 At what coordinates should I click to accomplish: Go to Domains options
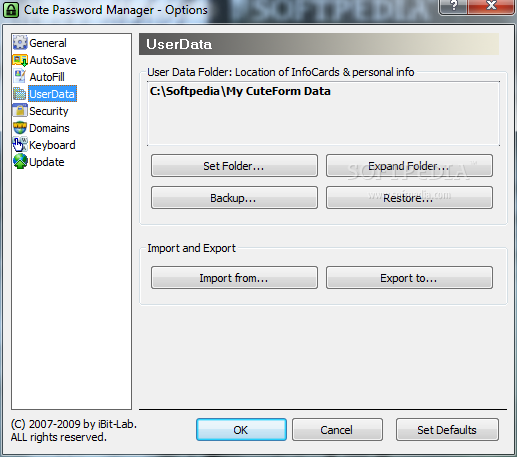(49, 128)
